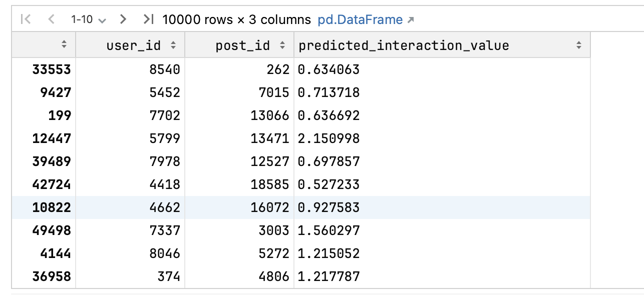Go to the next page of rows
Image resolution: width=644 pixels, height=295 pixels.
click(123, 19)
